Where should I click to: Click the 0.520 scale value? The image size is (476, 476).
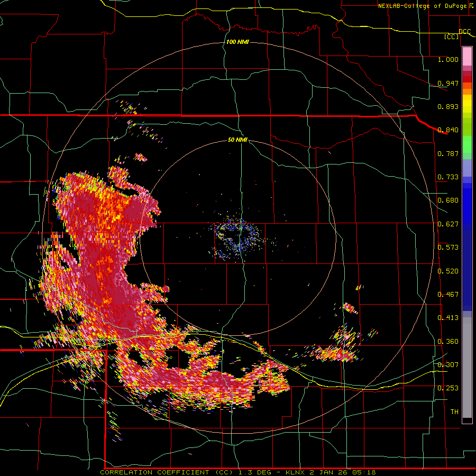pos(448,271)
